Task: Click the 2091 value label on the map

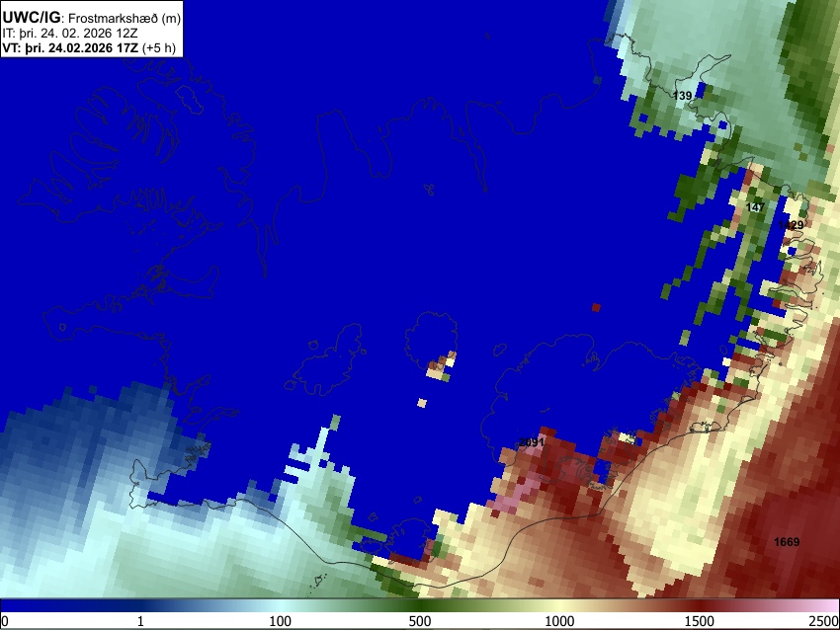Action: tap(532, 442)
